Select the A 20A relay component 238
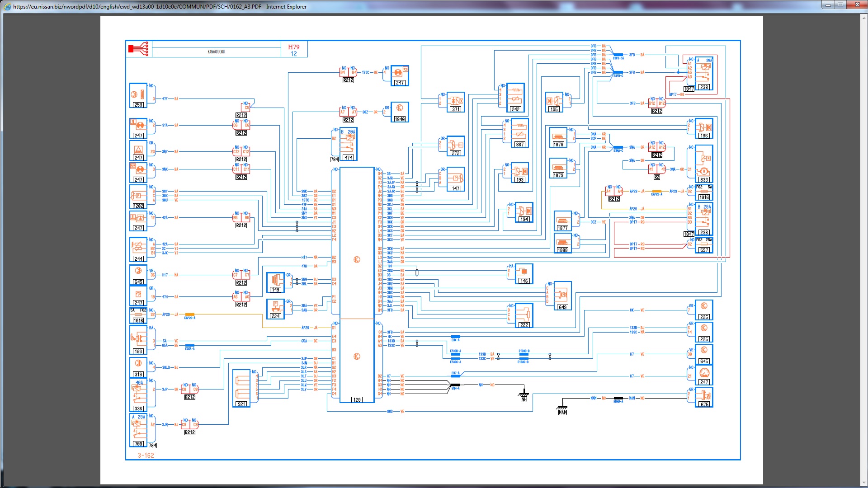This screenshot has width=868, height=488. tap(704, 74)
